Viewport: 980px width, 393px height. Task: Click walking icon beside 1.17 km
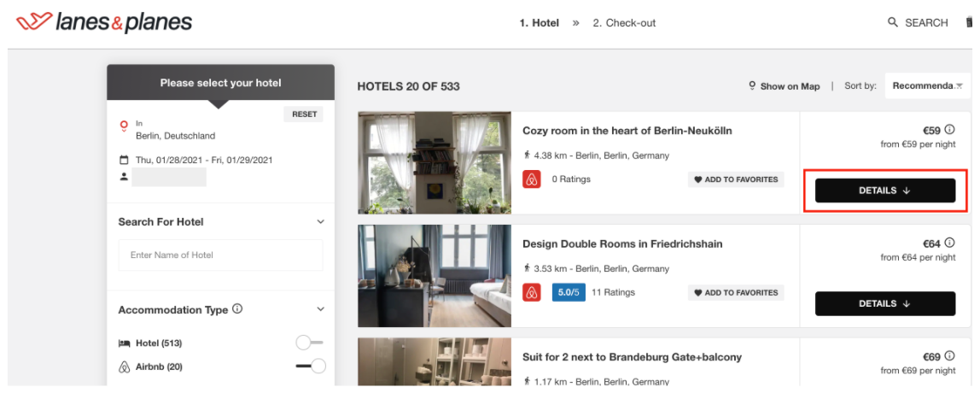(527, 380)
